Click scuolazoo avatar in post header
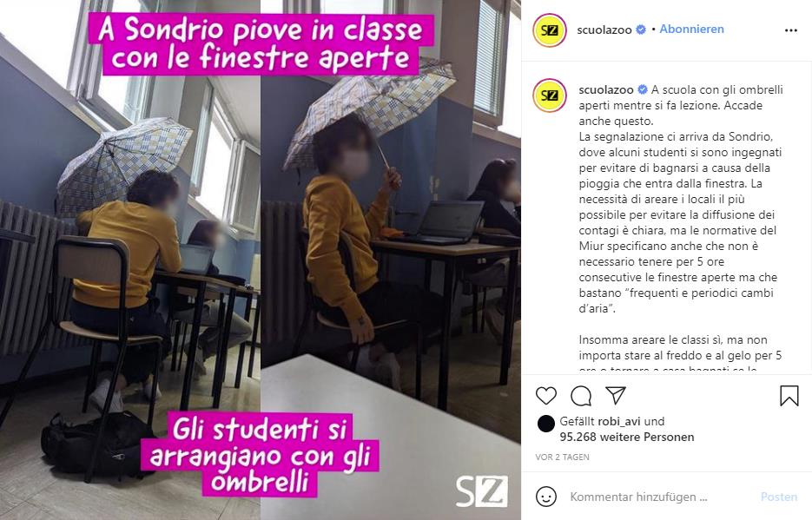The image size is (812, 520). [x=550, y=30]
